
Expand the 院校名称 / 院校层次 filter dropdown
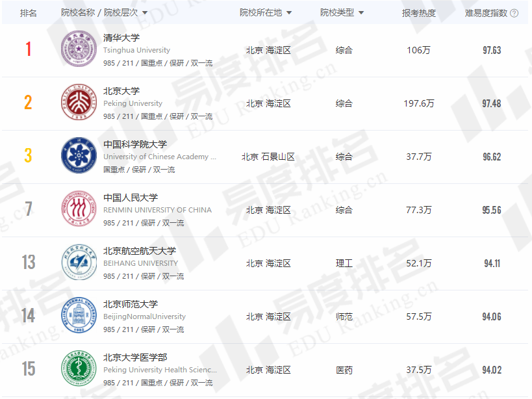(144, 13)
